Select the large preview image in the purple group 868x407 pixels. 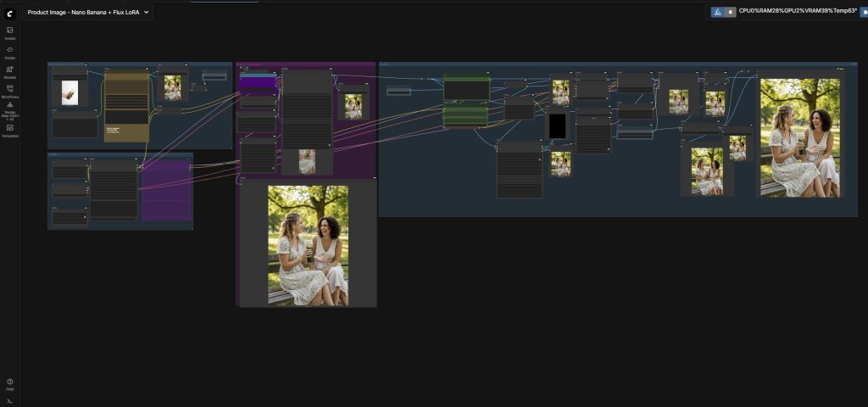[x=309, y=245]
